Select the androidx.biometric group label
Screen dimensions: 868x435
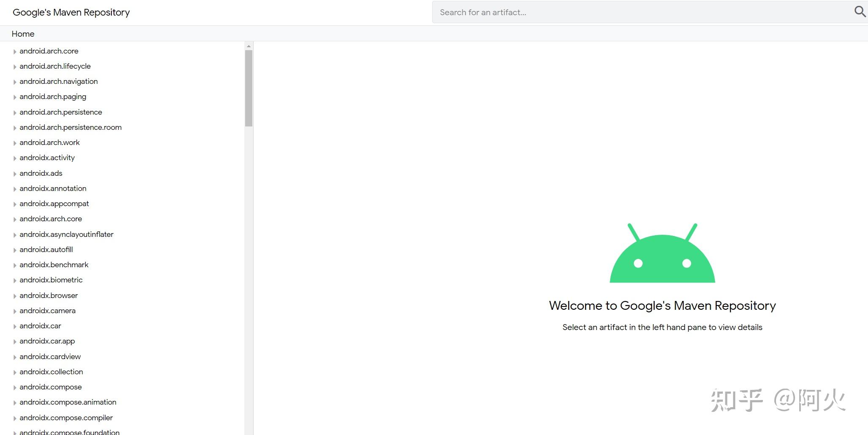click(51, 280)
